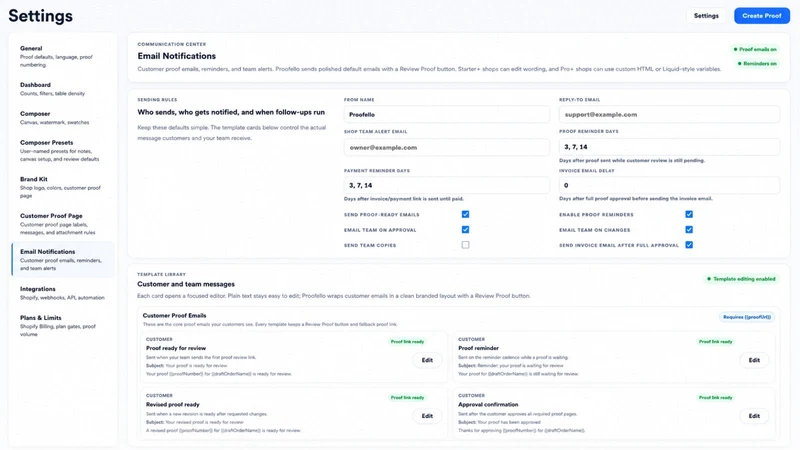Edit the Payment Reminder Days field

(x=446, y=185)
